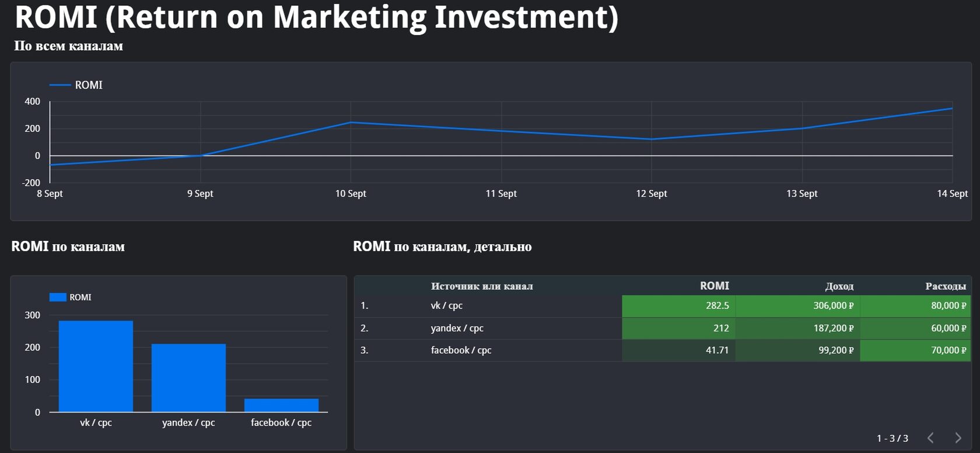Click the 11 Sept axis label

501,194
